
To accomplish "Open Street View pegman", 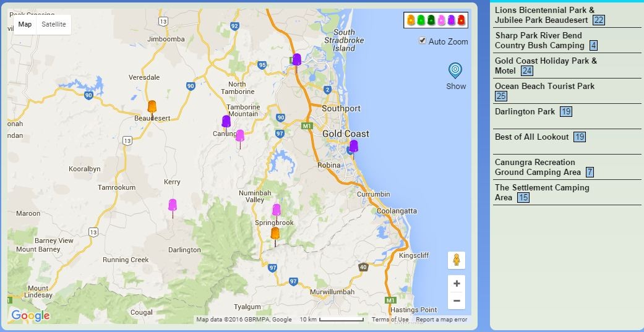I will coord(457,260).
